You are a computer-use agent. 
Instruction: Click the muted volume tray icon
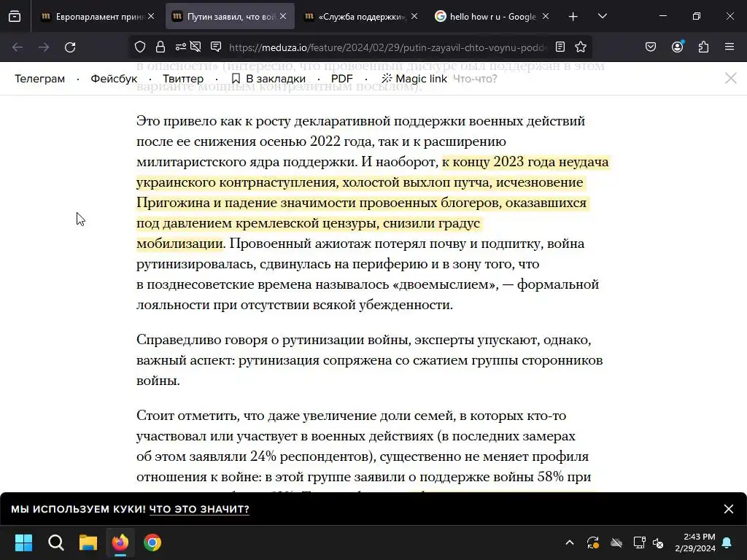click(659, 542)
